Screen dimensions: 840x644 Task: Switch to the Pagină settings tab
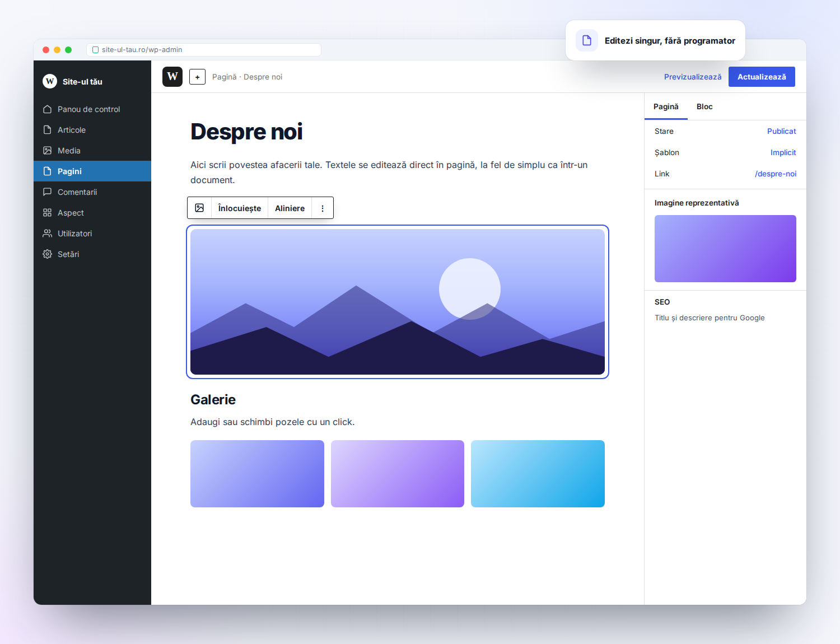(x=666, y=106)
